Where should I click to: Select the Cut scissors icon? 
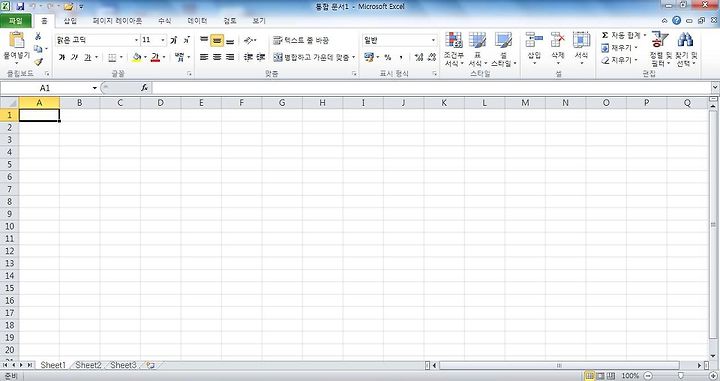coord(38,36)
